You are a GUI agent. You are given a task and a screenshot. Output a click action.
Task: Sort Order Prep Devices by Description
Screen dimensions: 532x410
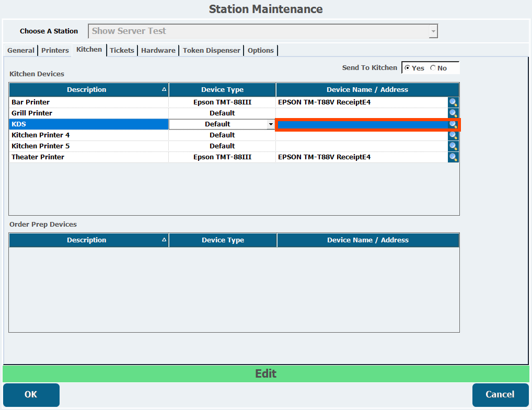click(87, 240)
